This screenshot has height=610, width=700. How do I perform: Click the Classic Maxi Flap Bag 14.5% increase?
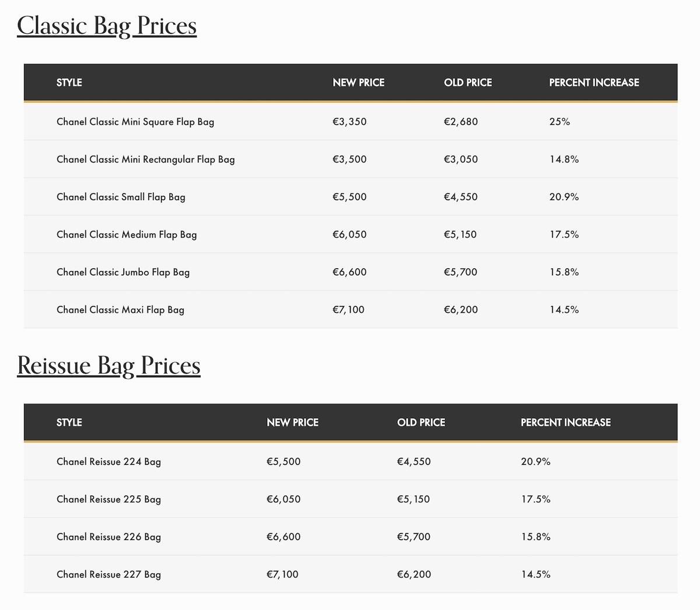tap(564, 310)
